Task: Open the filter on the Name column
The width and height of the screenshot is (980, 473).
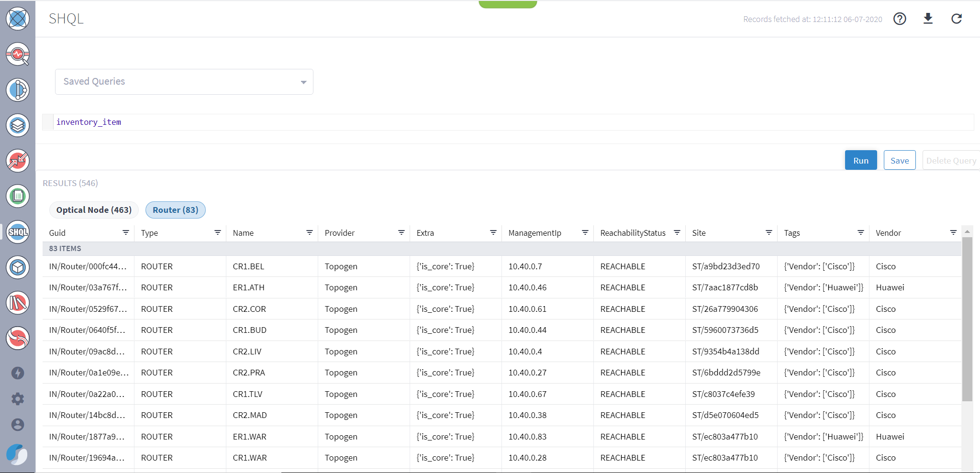Action: click(x=310, y=232)
